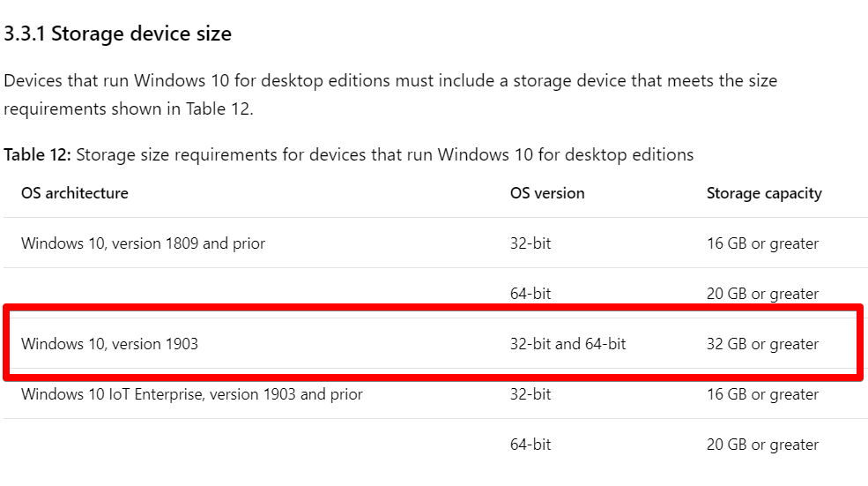Click the 16 GB or greater cell in the 1809 row
This screenshot has height=486, width=868.
(762, 243)
